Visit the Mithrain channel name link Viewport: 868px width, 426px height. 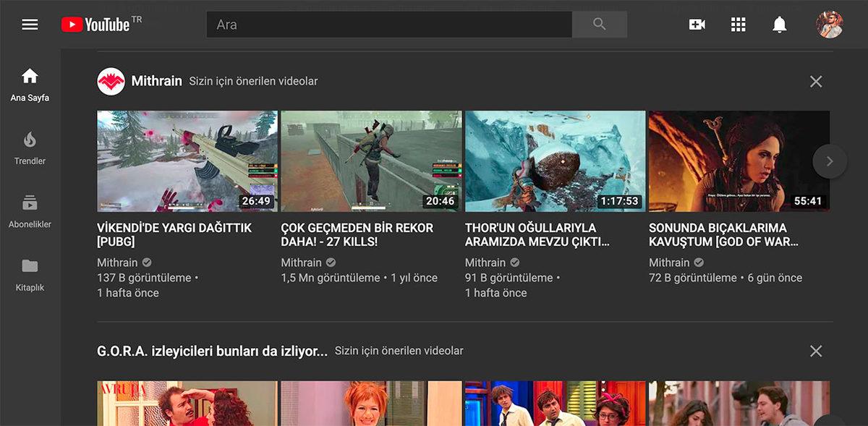(x=158, y=82)
